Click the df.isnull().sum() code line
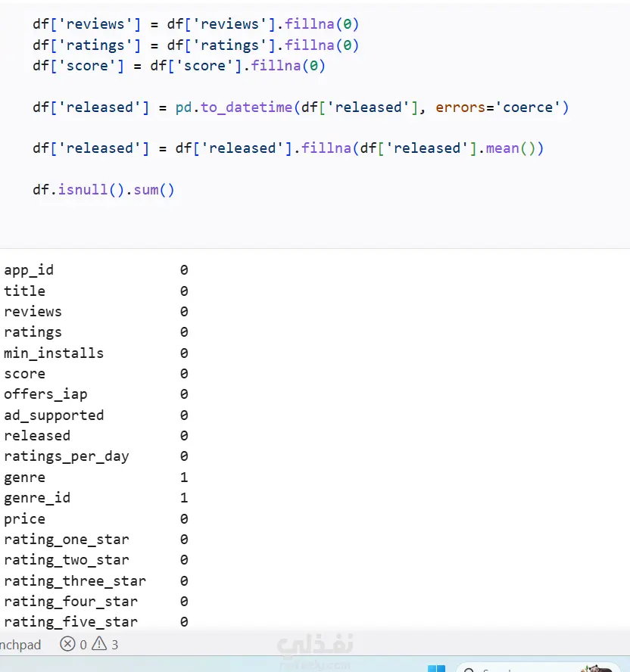630x672 pixels. click(104, 189)
